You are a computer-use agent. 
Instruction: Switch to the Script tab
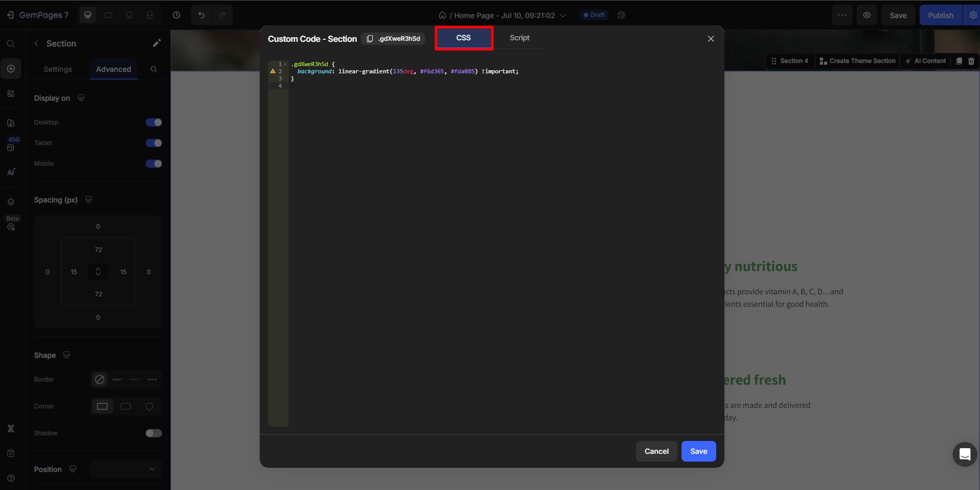(x=519, y=37)
